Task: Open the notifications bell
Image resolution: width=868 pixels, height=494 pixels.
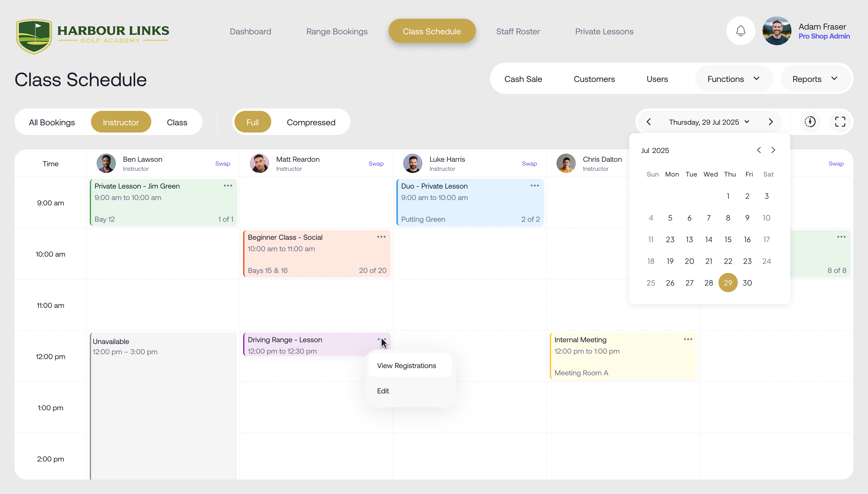Action: tap(740, 31)
